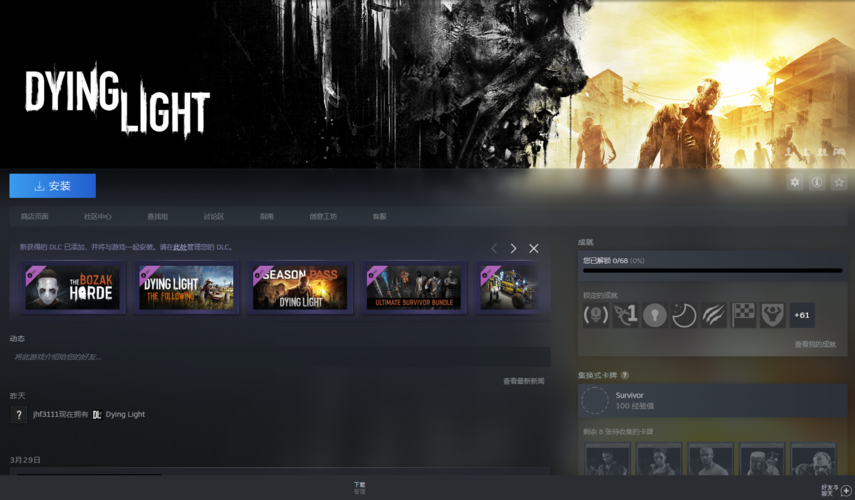Open jhf3111 username in activity feed
Viewport: 855px width, 500px height.
coord(46,414)
